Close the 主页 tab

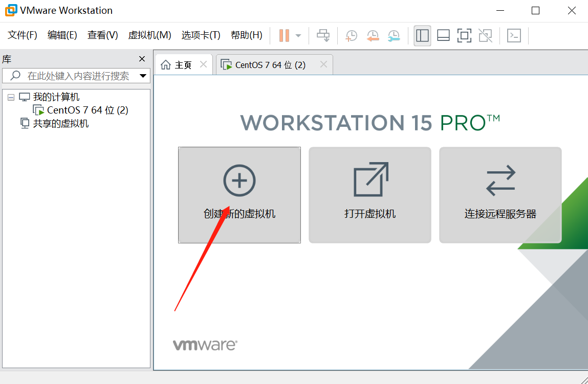(203, 64)
